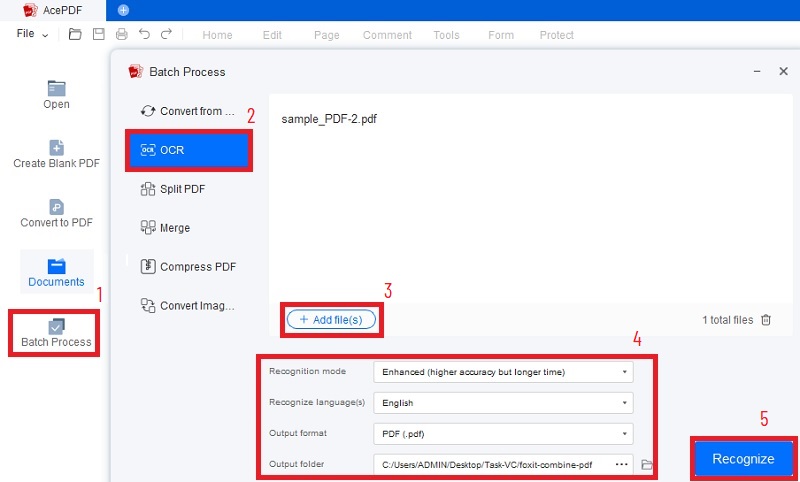Click the undo arrow icon
The image size is (800, 482).
pyautogui.click(x=144, y=34)
